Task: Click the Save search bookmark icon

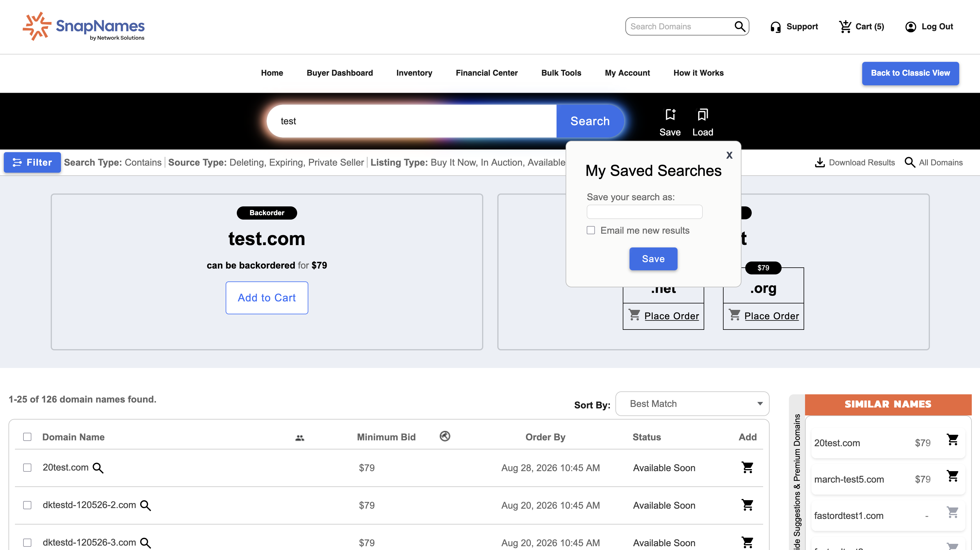Action: [670, 115]
